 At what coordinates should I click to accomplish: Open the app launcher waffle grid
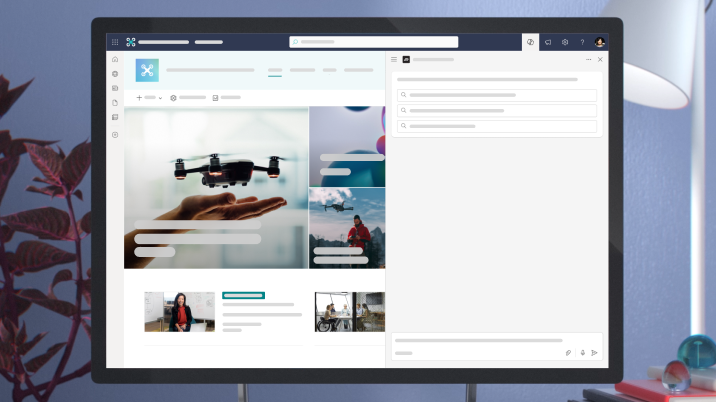coord(115,42)
